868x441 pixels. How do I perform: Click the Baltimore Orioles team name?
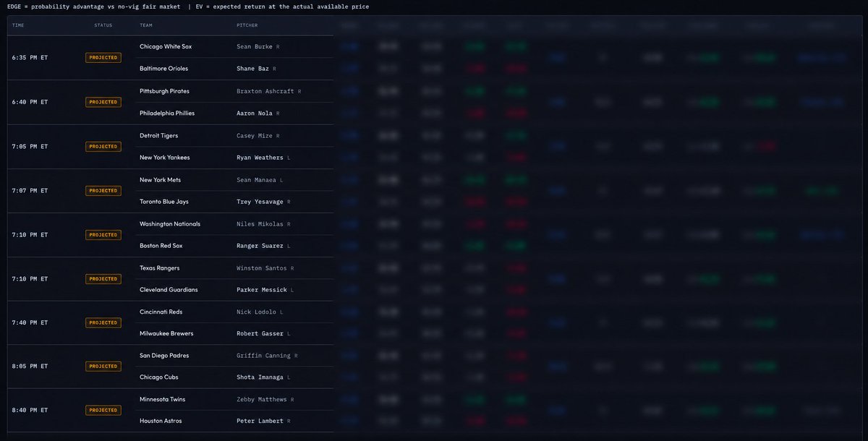point(163,69)
